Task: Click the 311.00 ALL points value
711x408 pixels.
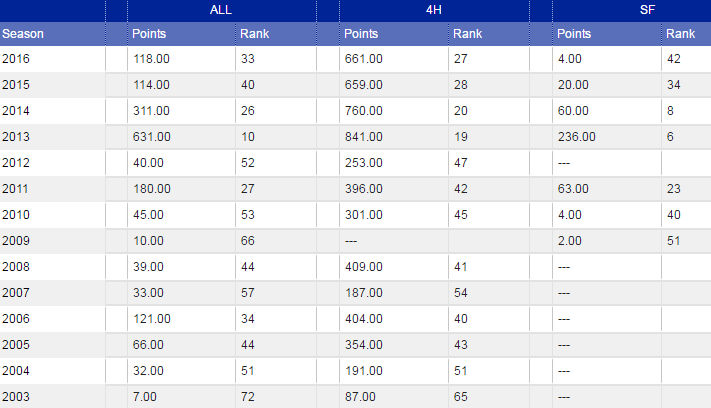Action: click(152, 111)
